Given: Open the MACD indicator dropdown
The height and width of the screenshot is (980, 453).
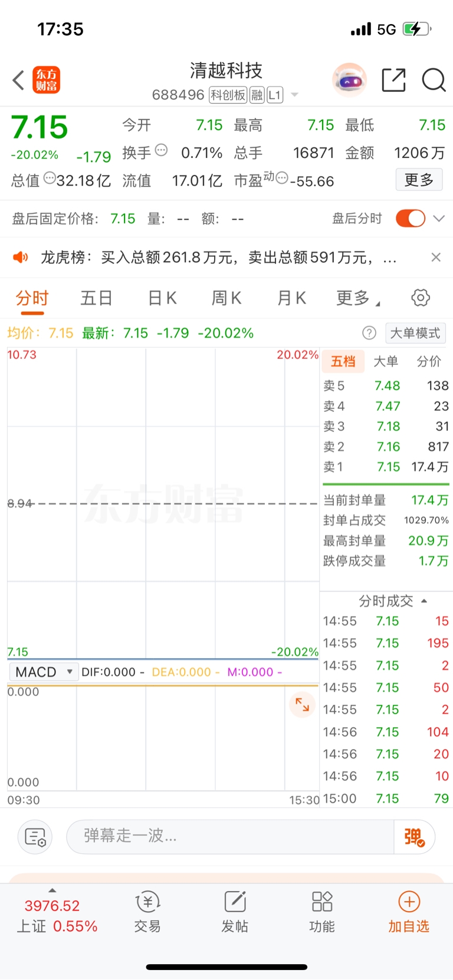Looking at the screenshot, I should (44, 672).
